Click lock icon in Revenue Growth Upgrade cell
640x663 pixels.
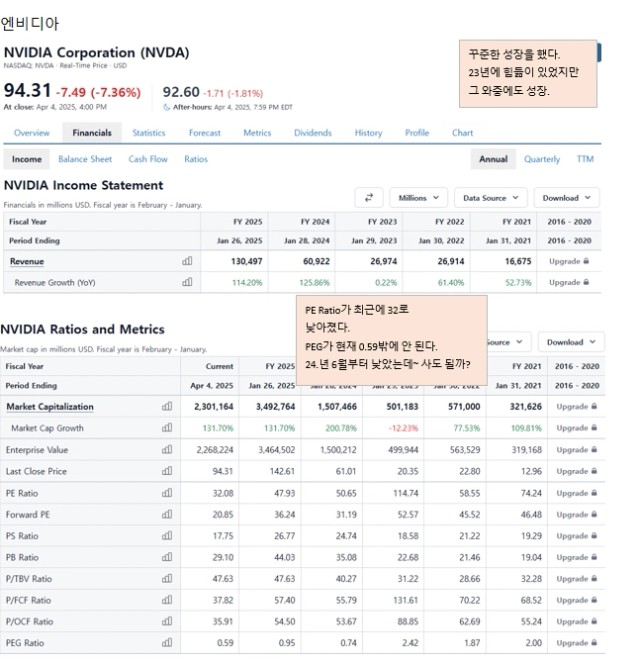coord(586,282)
